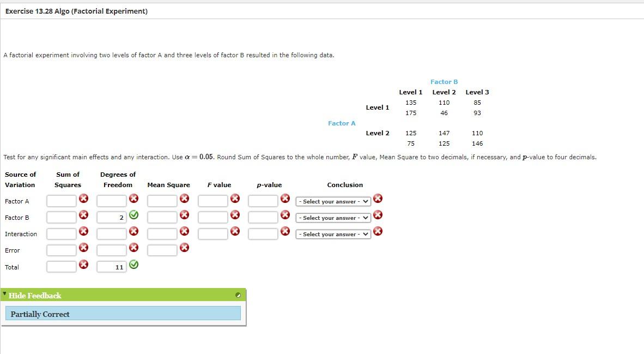Click the value 93 in the data table
Viewport: 644px width, 354px height.
pos(477,113)
